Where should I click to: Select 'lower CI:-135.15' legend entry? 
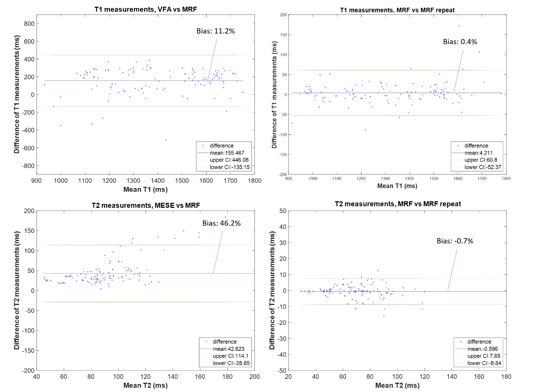click(x=230, y=167)
